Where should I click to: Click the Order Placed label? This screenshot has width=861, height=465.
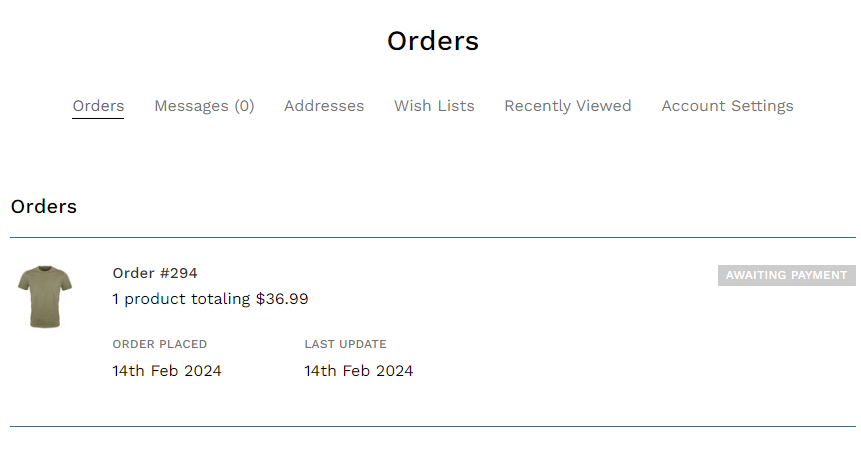pos(160,344)
